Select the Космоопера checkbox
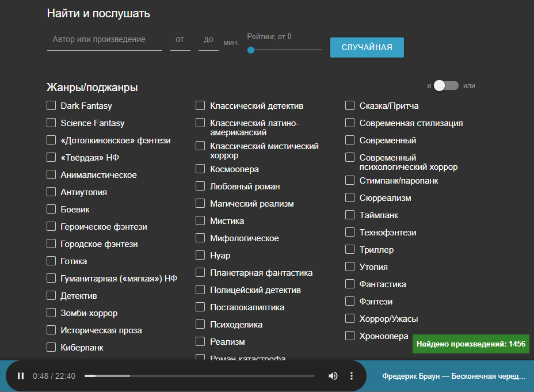The image size is (534, 392). [x=200, y=169]
